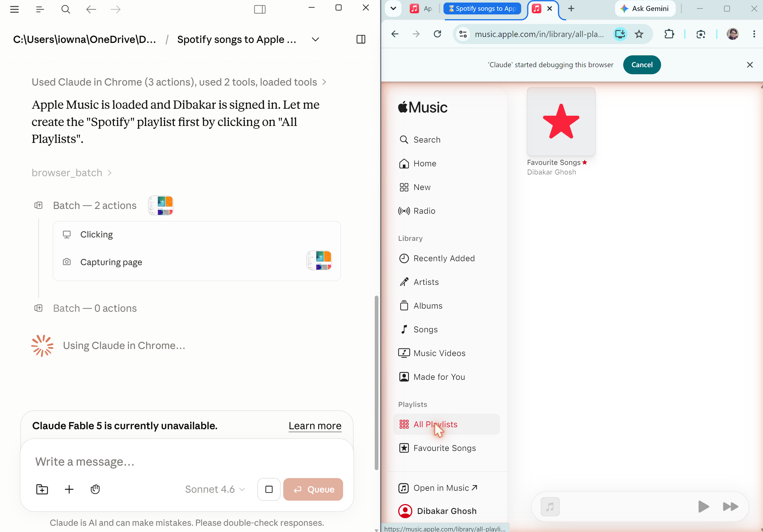Toggle the right panel layout icon beside chat title
This screenshot has height=532, width=763.
(361, 39)
